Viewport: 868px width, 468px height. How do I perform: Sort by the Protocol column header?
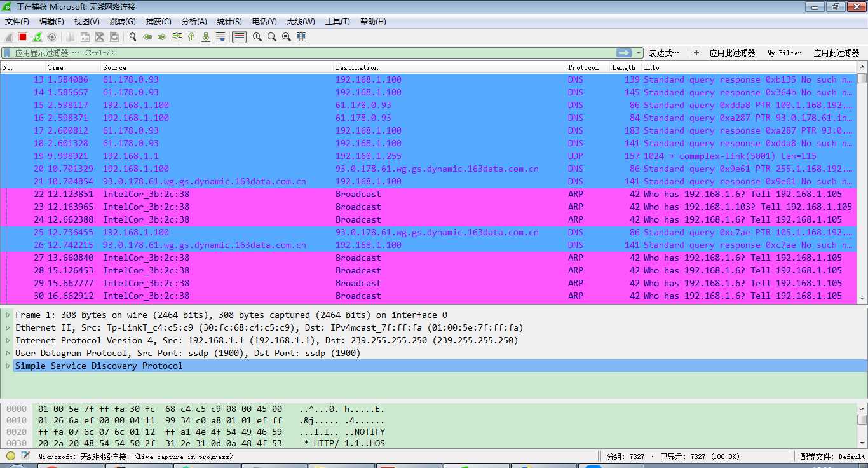(x=588, y=67)
